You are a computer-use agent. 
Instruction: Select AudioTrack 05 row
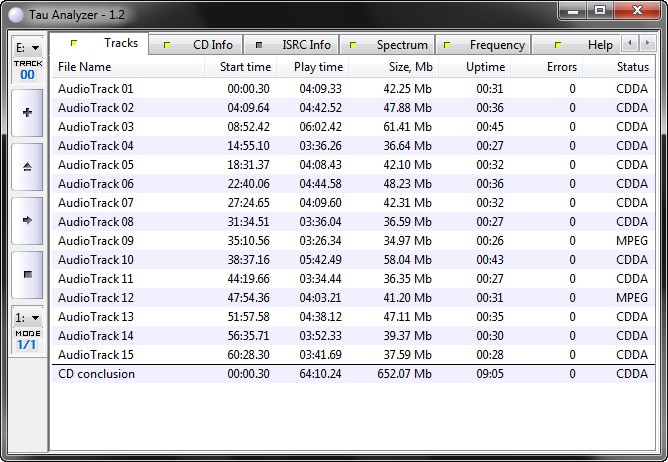(x=353, y=165)
